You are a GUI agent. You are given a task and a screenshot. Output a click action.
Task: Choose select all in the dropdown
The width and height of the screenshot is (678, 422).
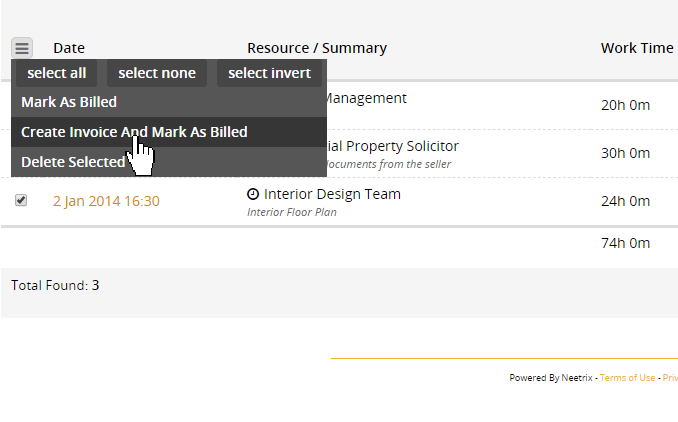click(57, 73)
